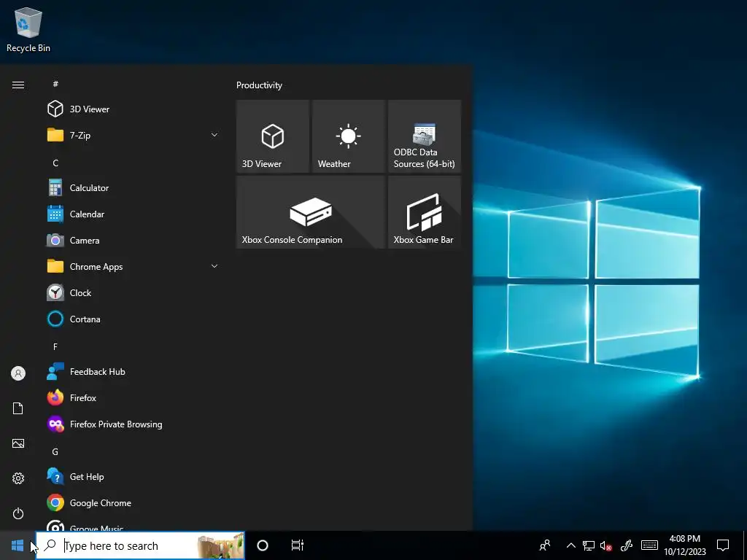Viewport: 747px width, 560px height.
Task: Expand the Chrome Apps folder chevron
Action: click(x=214, y=266)
